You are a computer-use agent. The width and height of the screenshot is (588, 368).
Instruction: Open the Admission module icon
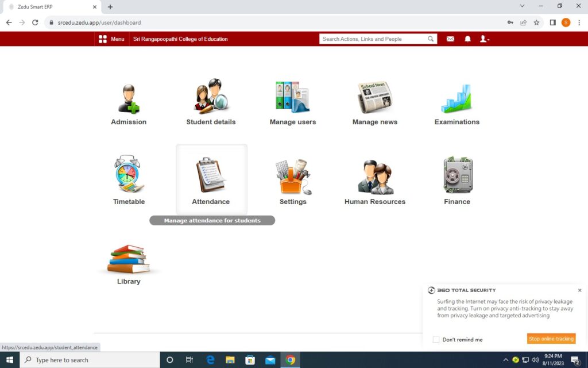pos(129,98)
